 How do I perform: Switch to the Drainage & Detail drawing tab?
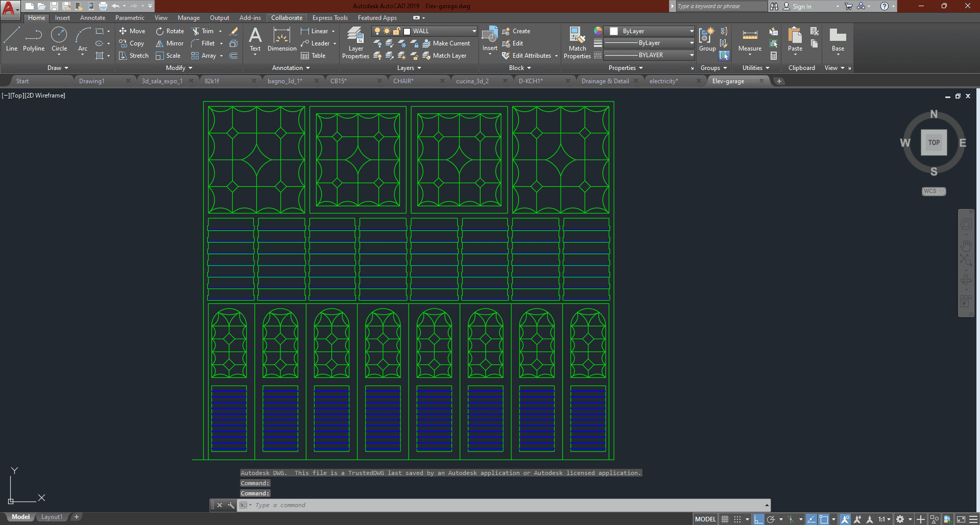pos(605,81)
